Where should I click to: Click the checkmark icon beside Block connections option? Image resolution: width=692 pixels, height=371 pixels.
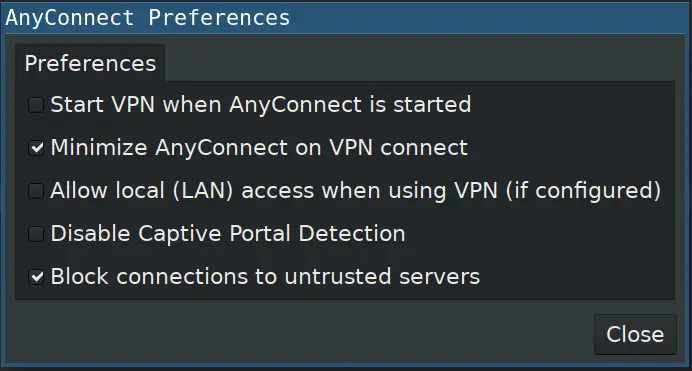coord(37,277)
